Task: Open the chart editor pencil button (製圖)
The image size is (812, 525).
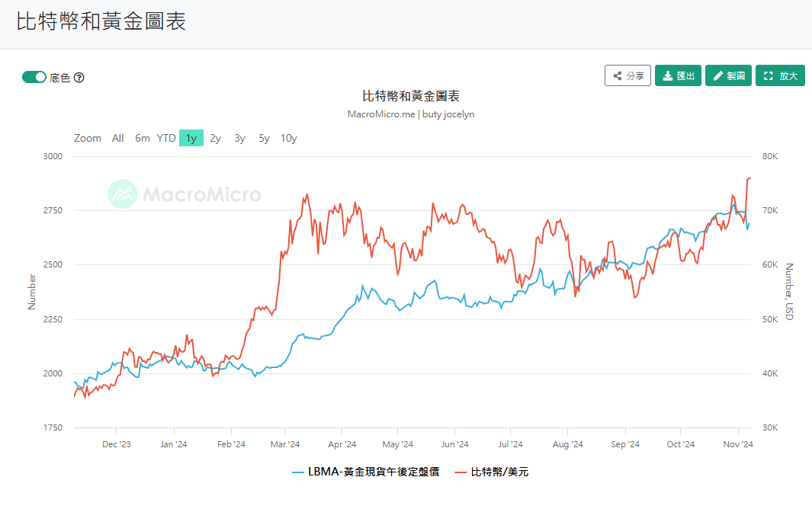Action: point(728,76)
